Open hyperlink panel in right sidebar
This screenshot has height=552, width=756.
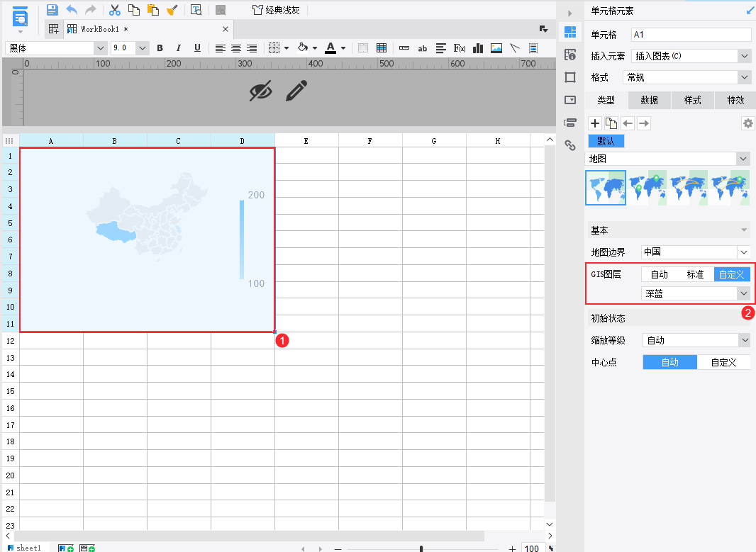pyautogui.click(x=570, y=145)
